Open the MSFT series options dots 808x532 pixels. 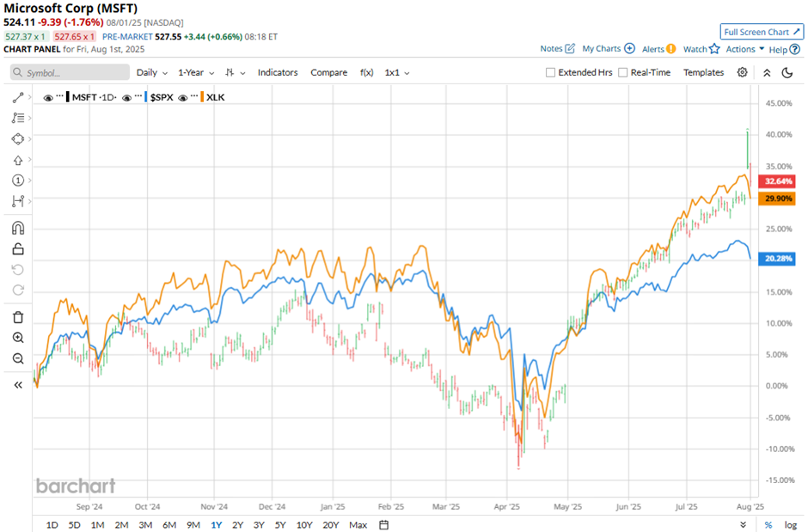tap(60, 96)
